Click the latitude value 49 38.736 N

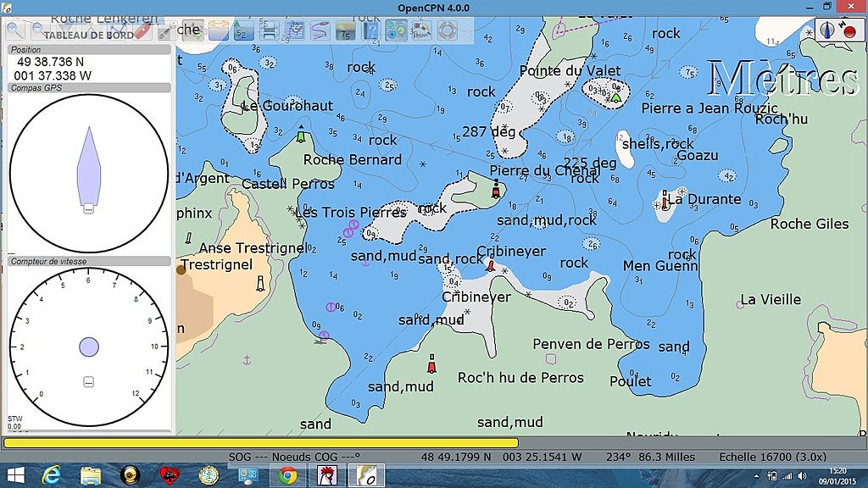(x=50, y=62)
